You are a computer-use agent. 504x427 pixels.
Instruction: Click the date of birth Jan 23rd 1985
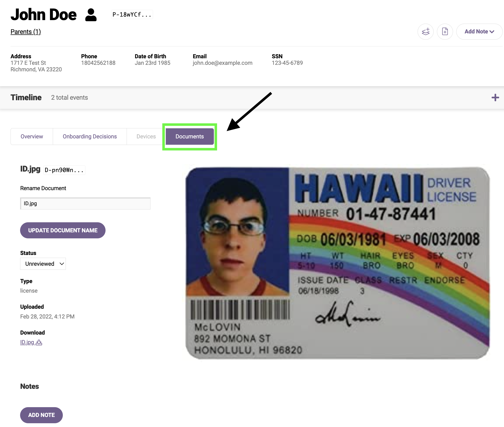pos(153,63)
